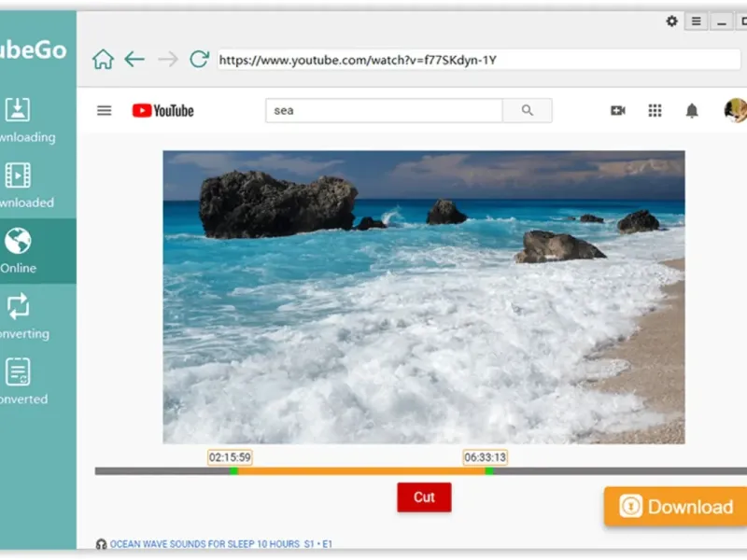Reload the page with refresh icon
This screenshot has width=747, height=560.
click(x=199, y=59)
